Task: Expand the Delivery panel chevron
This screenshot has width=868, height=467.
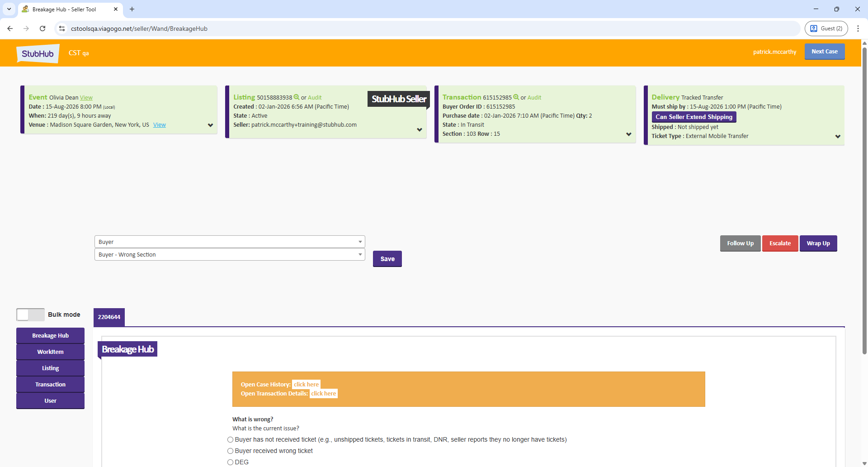Action: coord(838,137)
